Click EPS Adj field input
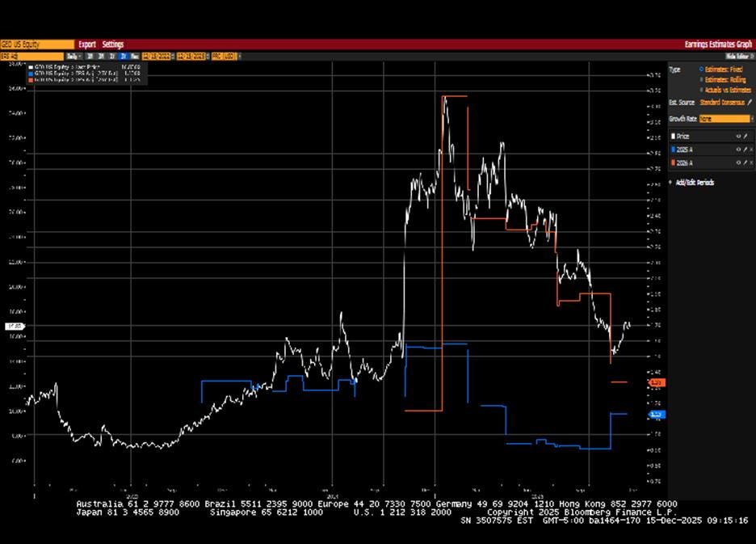The height and width of the screenshot is (544, 756). [31, 57]
